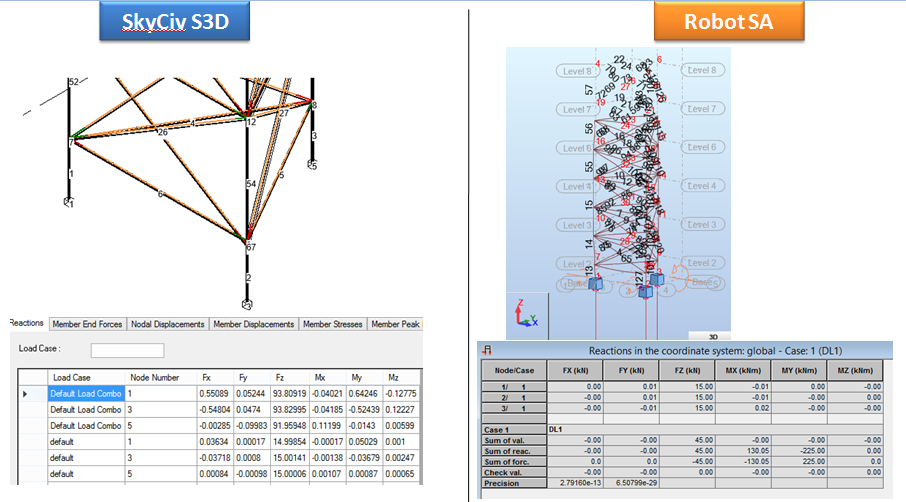
Task: Open the Member Displacements tab
Action: click(254, 324)
